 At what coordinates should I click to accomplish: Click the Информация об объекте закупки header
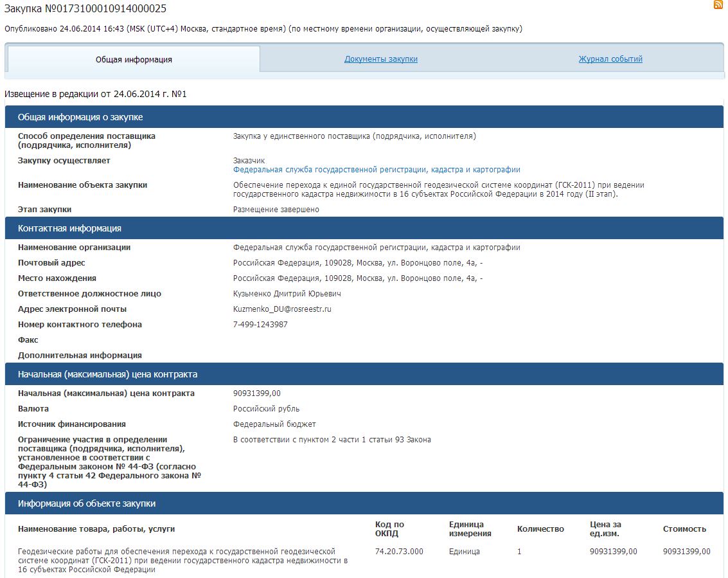pyautogui.click(x=87, y=503)
